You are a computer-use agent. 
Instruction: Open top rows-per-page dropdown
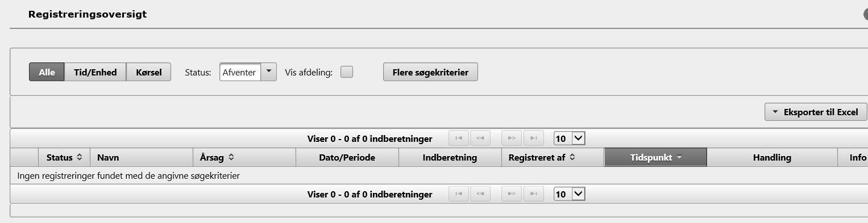click(x=570, y=138)
